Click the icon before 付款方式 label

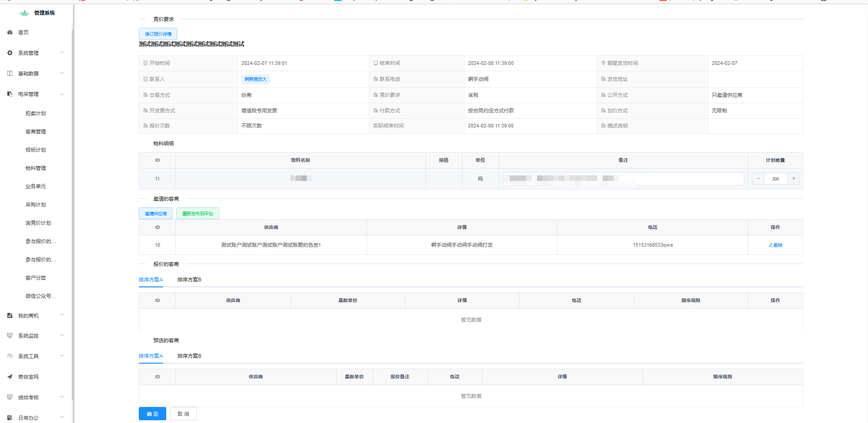click(375, 111)
